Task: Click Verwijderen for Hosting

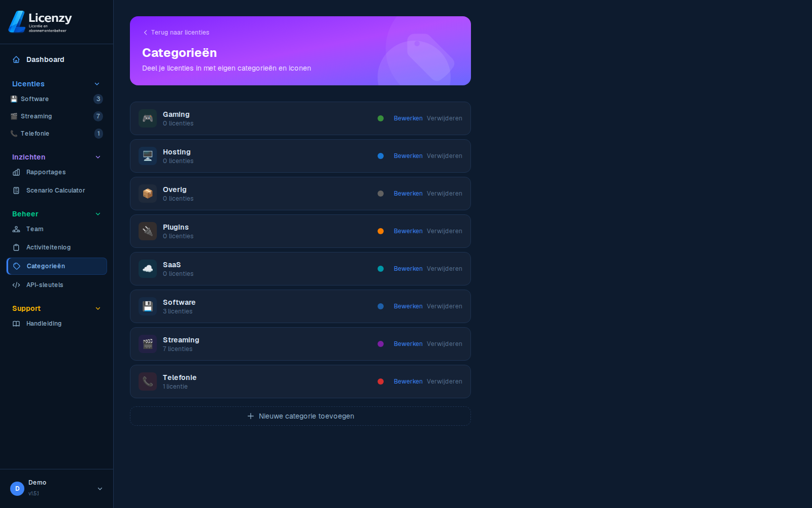Action: click(x=445, y=156)
